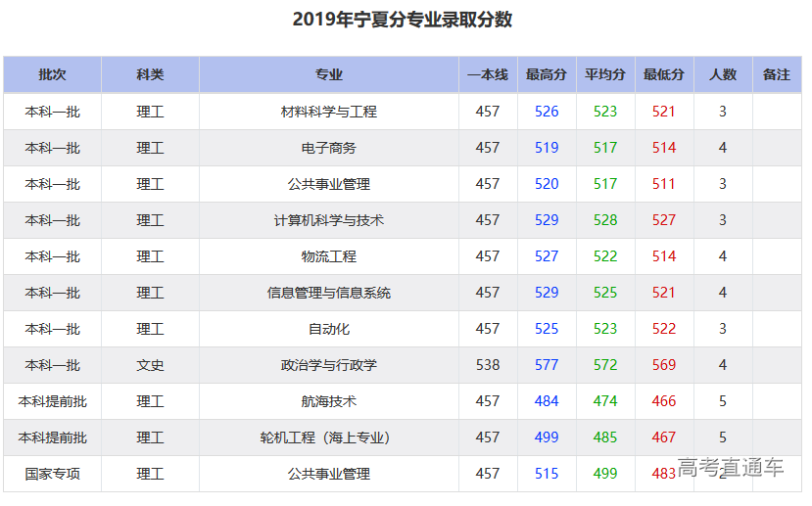Click the 专业 column header

coord(329,74)
